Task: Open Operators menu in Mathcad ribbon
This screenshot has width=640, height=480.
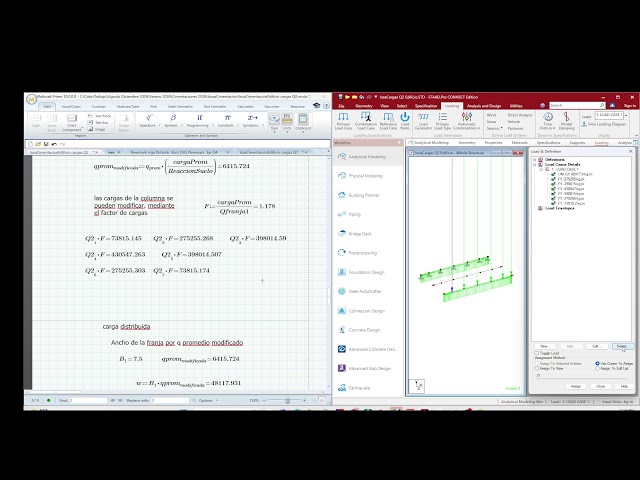Action: tap(148, 121)
